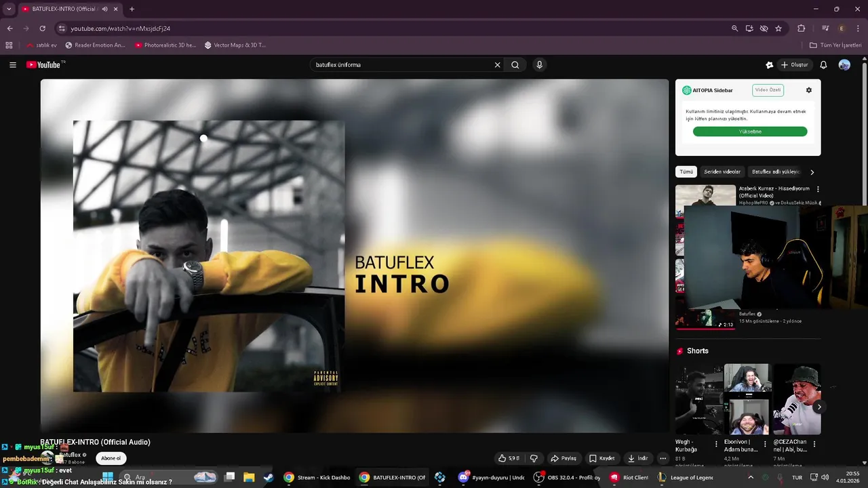This screenshot has width=868, height=488.
Task: Open the Chrome apps grid in bookmarks bar
Action: coord(9,45)
